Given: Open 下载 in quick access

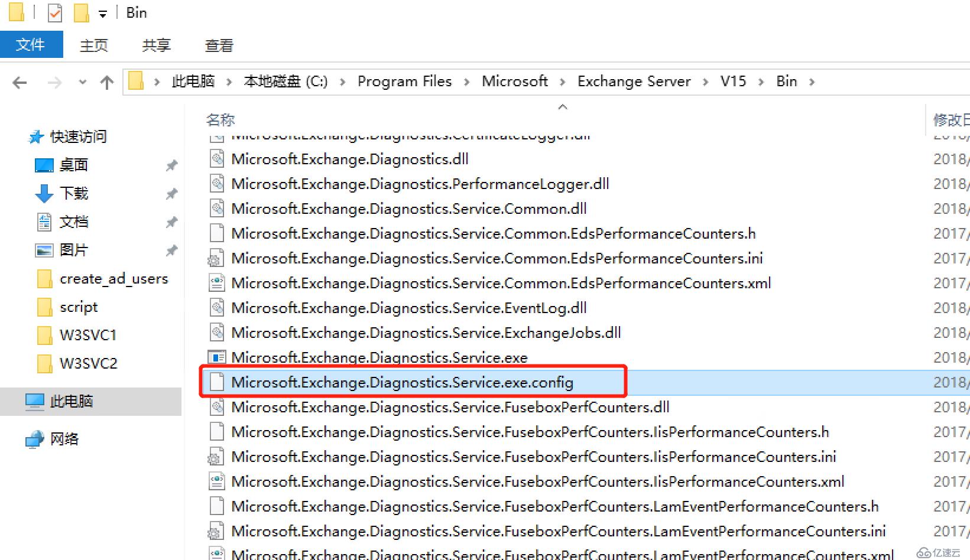Looking at the screenshot, I should tap(73, 193).
